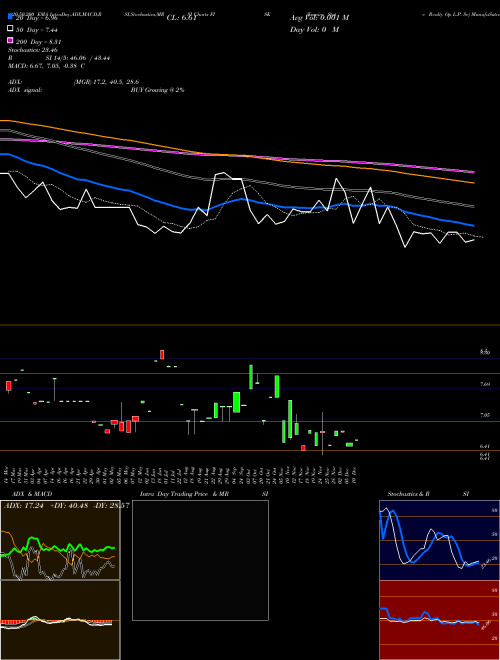Click the 'Intra Day Trading Price & MR' title
The image size is (500, 660).
click(184, 494)
